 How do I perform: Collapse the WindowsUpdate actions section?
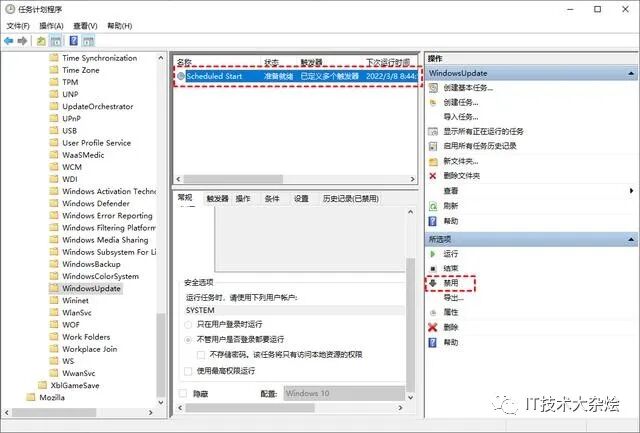(631, 73)
